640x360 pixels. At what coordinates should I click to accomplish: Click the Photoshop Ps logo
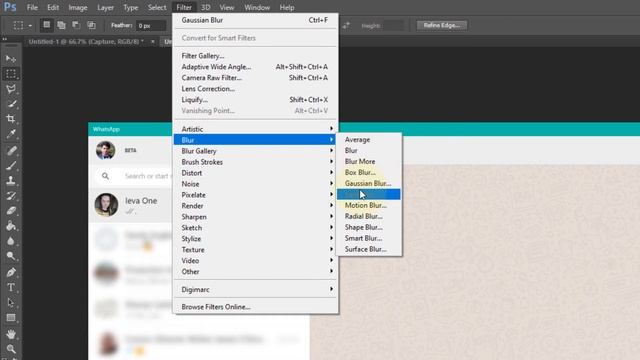pos(10,7)
